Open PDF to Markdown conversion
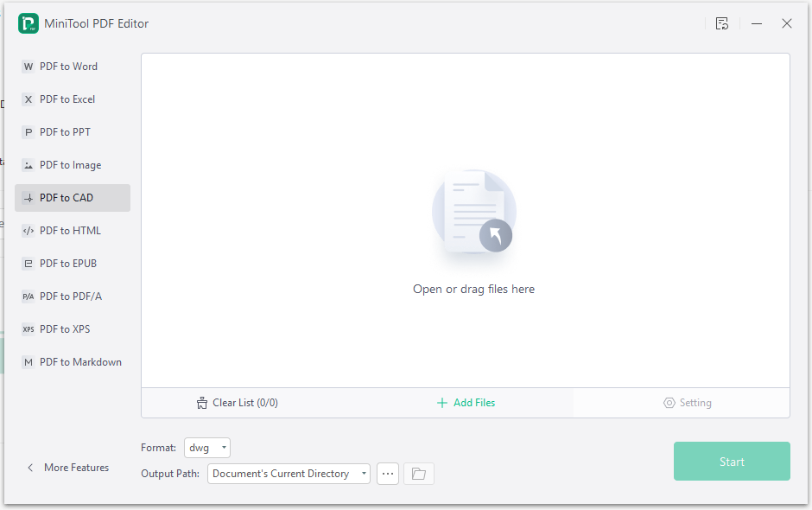This screenshot has width=812, height=510. [x=73, y=362]
